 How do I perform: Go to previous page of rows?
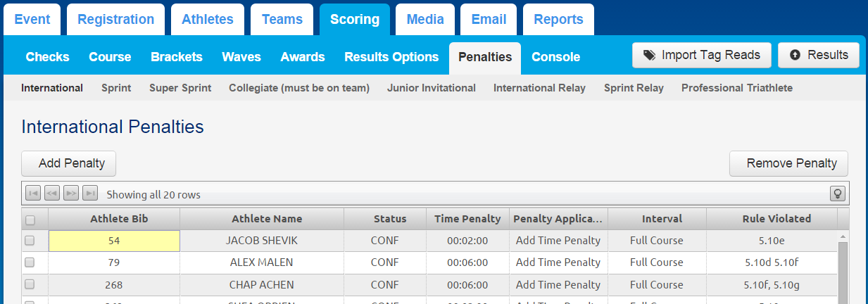[51, 193]
